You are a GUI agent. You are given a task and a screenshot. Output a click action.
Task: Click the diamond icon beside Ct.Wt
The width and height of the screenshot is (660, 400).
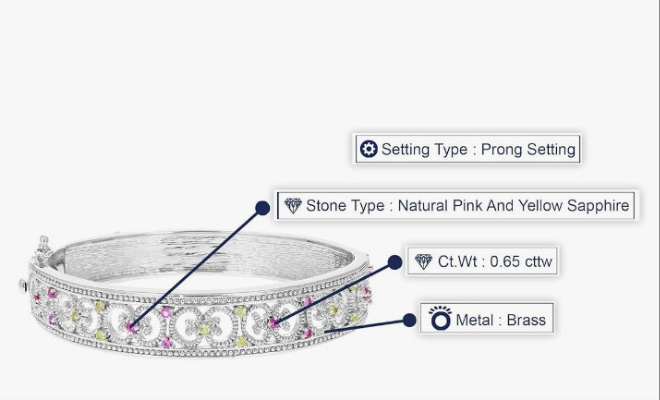click(x=423, y=262)
